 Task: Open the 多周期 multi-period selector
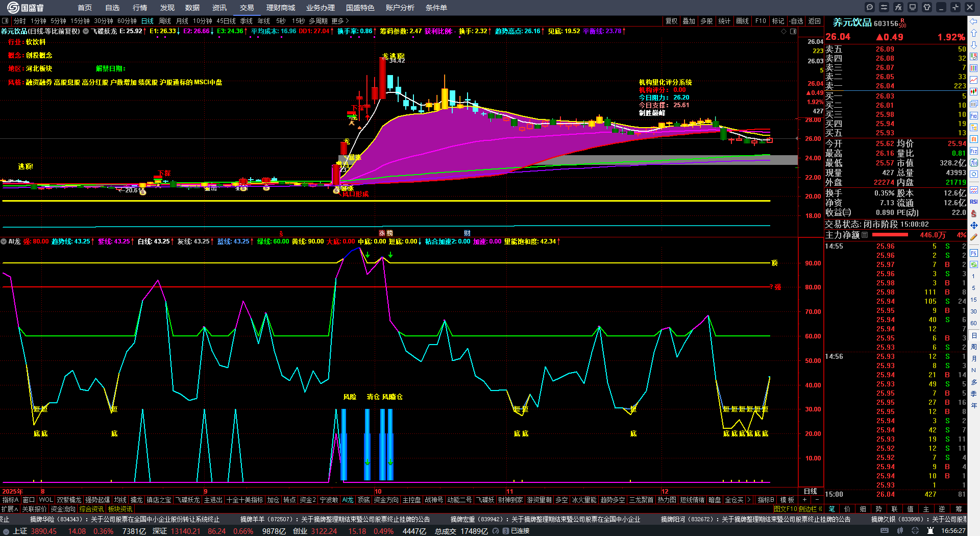point(318,21)
